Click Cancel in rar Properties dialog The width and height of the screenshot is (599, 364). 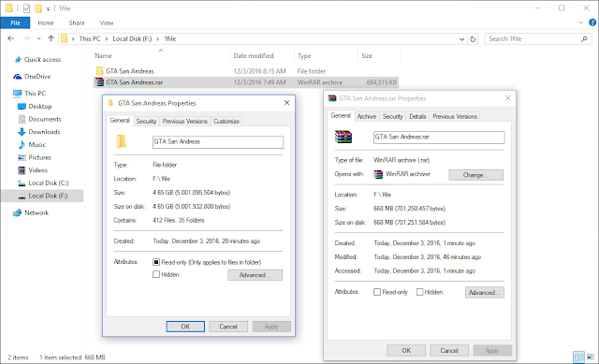pos(449,350)
